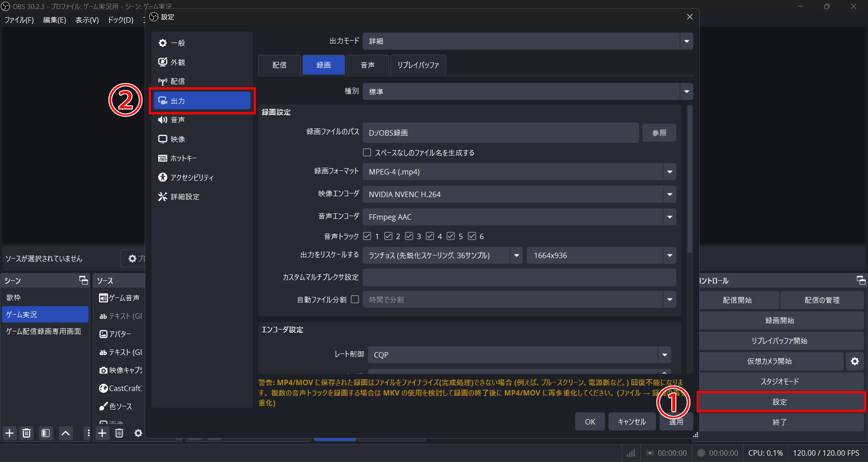Toggle audio track 3 checkbox
868x462 pixels.
[x=409, y=236]
